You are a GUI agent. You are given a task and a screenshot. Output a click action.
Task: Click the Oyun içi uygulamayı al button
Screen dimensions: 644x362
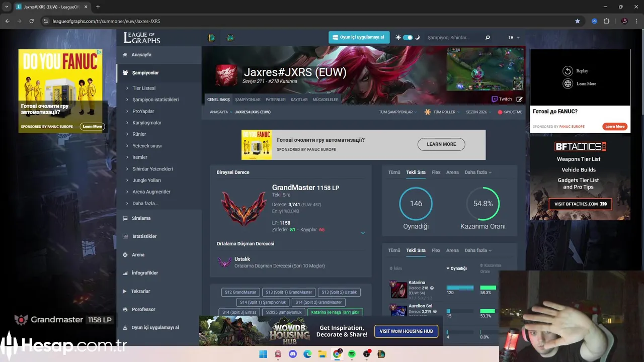(359, 38)
